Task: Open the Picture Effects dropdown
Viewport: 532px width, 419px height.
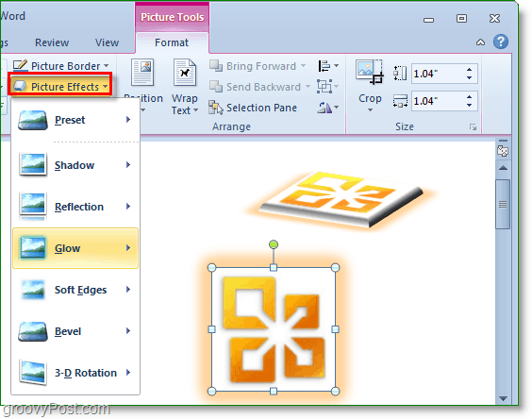Action: [60, 87]
